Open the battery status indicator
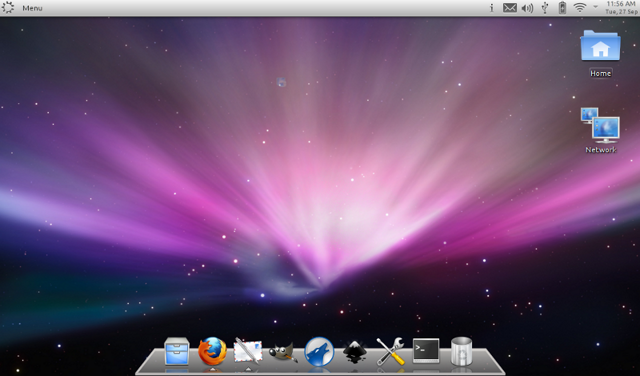640x376 pixels. 562,8
